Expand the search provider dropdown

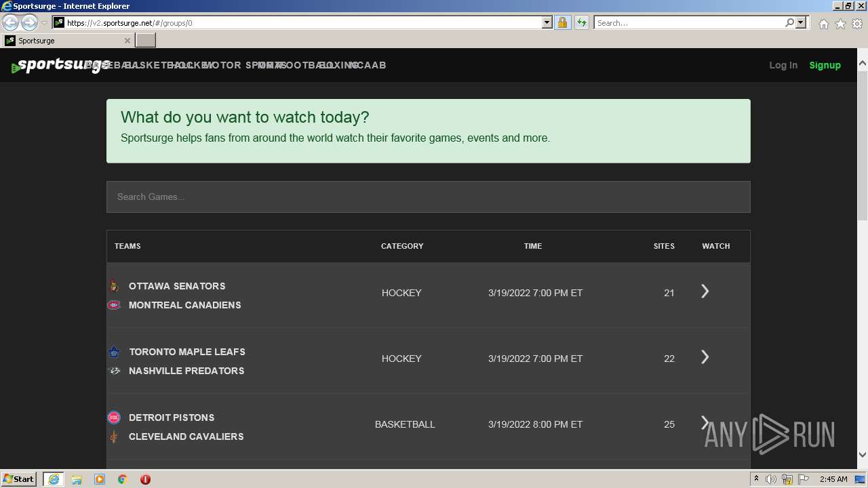point(802,22)
